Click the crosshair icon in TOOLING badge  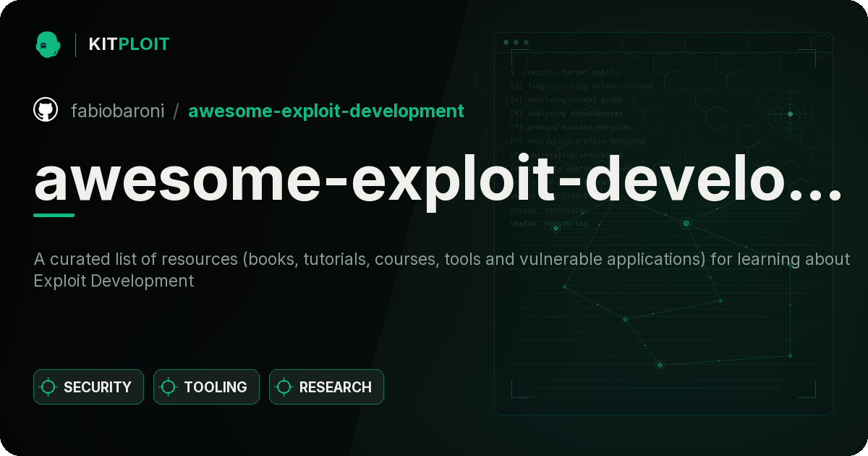tap(169, 387)
